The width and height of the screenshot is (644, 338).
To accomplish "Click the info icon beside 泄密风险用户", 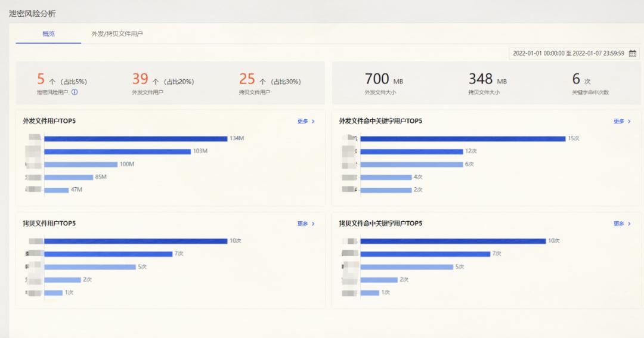I will [75, 92].
